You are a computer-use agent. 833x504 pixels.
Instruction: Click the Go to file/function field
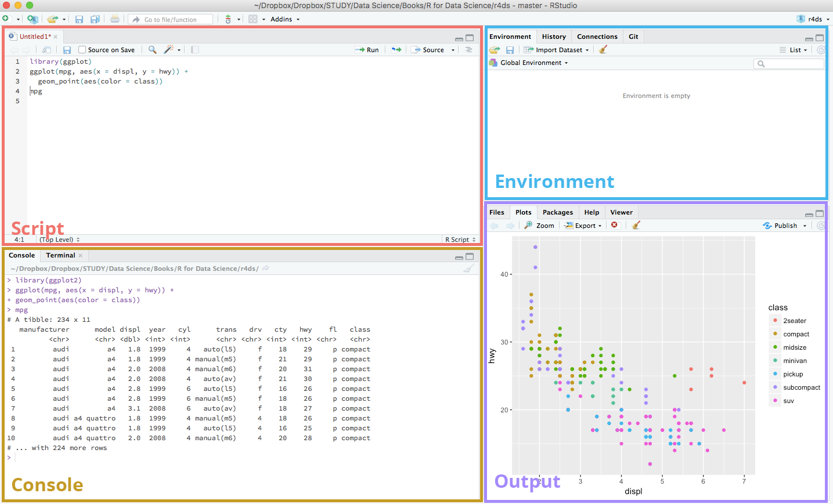coord(171,20)
